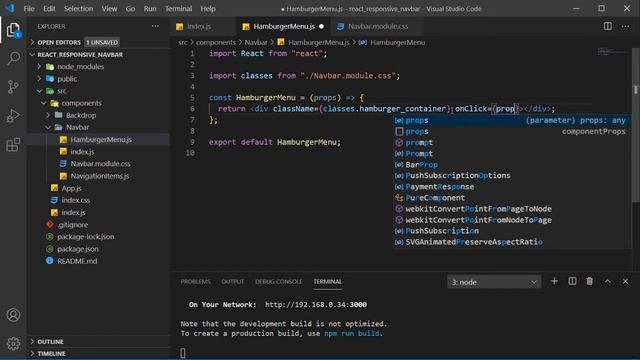
Task: Split the editor to the right
Action: coord(608,26)
